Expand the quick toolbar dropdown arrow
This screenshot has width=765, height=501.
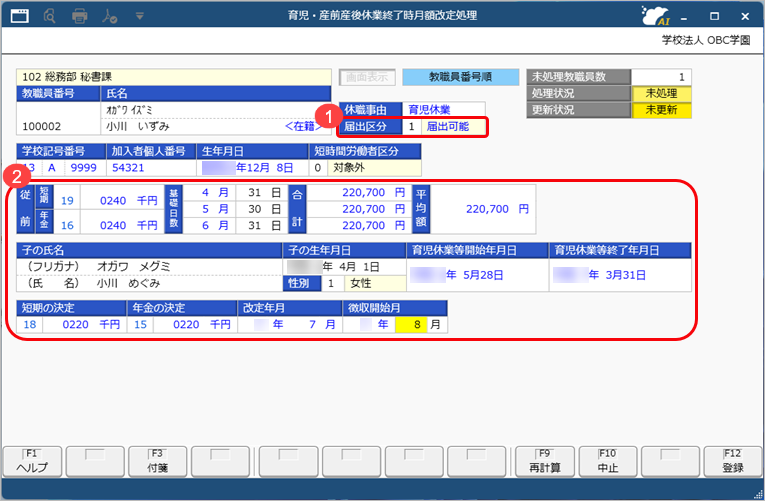coord(140,16)
